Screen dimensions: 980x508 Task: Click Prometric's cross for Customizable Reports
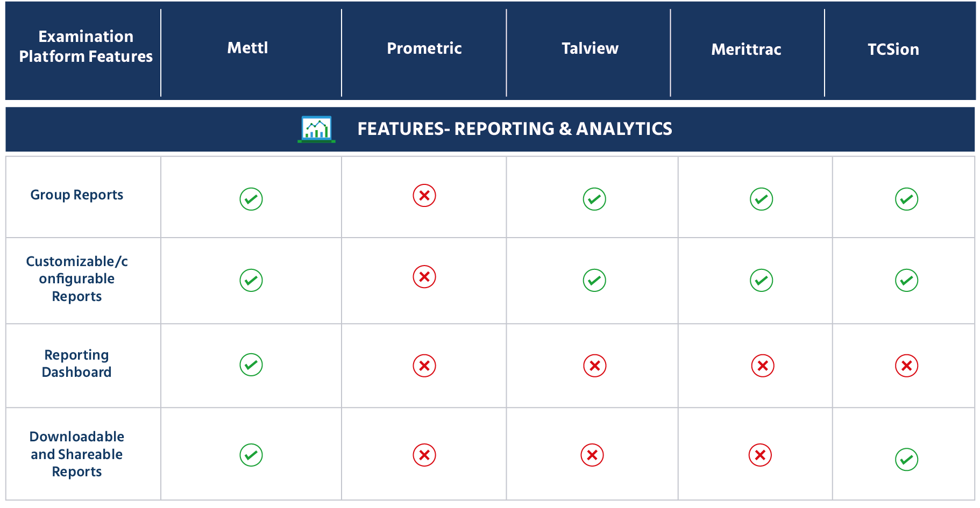[x=424, y=276]
